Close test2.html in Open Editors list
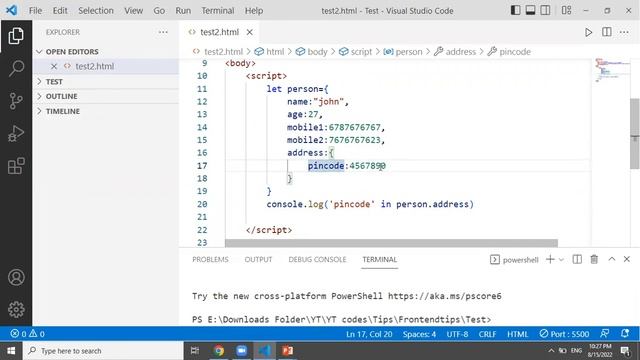The image size is (640, 360). tap(54, 66)
